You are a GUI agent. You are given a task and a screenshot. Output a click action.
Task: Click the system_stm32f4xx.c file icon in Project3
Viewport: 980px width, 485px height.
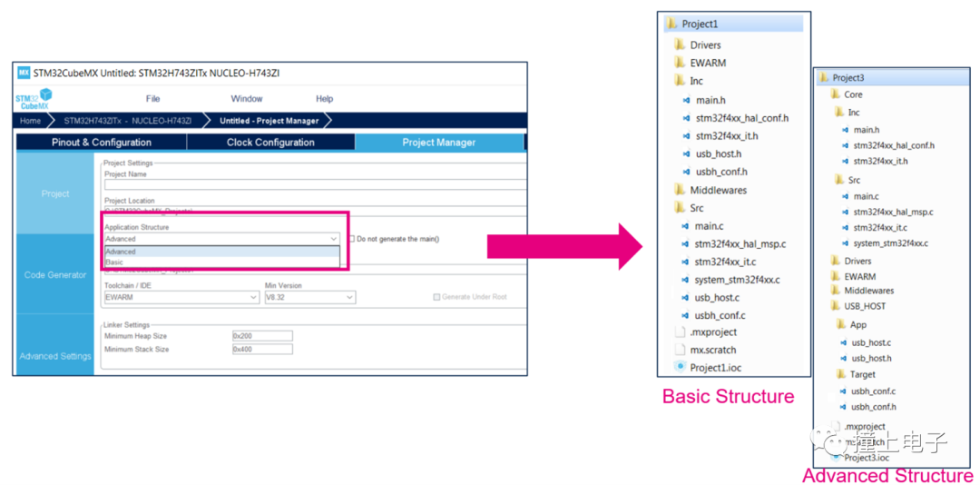[845, 243]
